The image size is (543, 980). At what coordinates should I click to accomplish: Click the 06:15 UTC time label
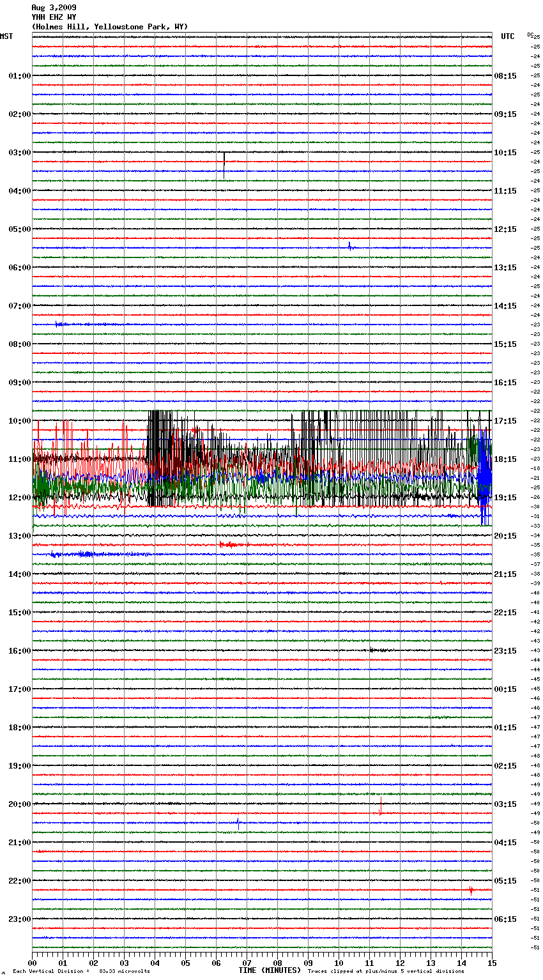click(x=505, y=919)
